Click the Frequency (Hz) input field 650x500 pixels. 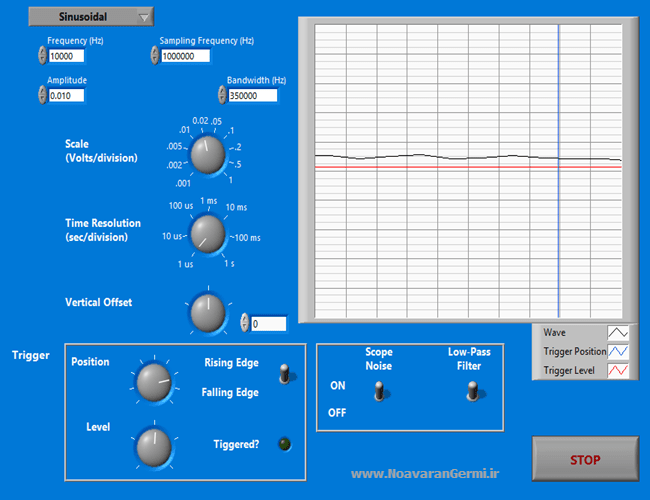pos(66,56)
